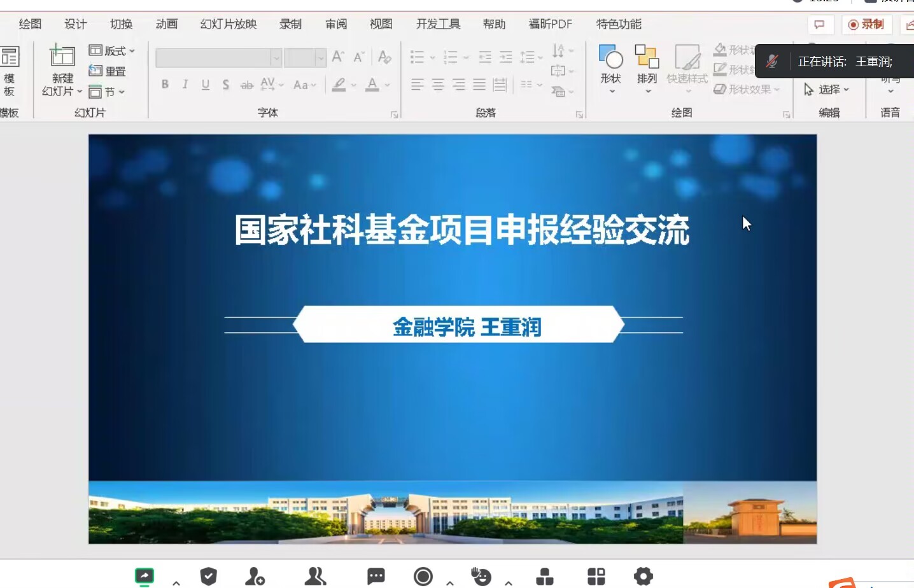Open the change case (Aa) dropdown
914x588 pixels.
coord(304,85)
